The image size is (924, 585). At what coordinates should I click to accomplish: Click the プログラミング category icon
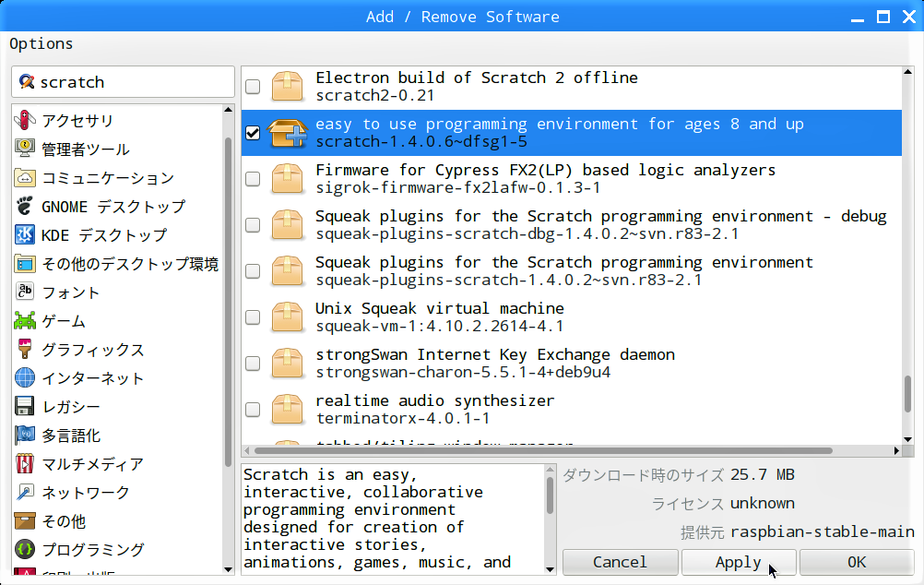[x=25, y=550]
